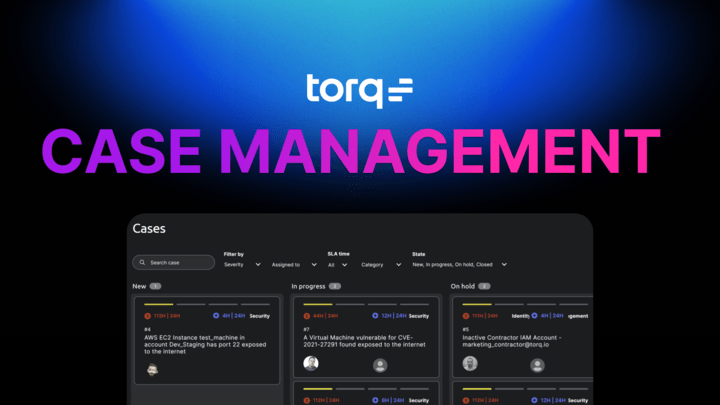Click the magnifier icon in search box
The image size is (720, 405).
(x=142, y=263)
